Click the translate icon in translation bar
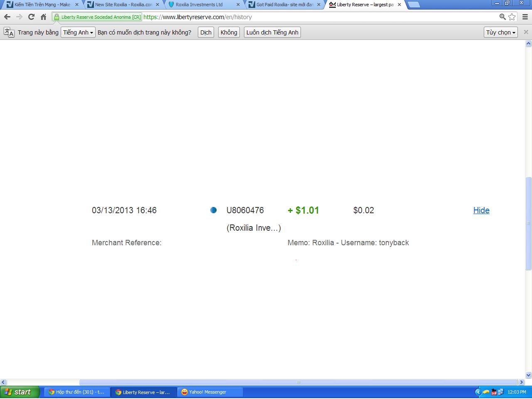The width and height of the screenshot is (532, 399). coord(9,32)
